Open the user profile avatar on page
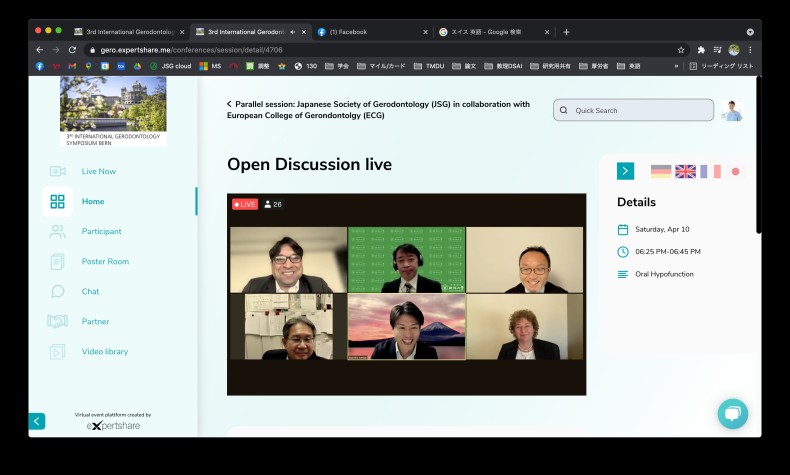 (732, 110)
